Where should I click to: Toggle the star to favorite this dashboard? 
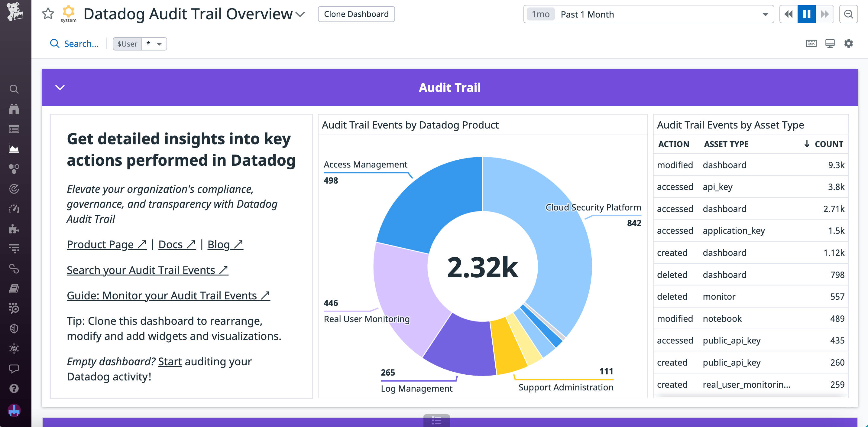coord(47,14)
